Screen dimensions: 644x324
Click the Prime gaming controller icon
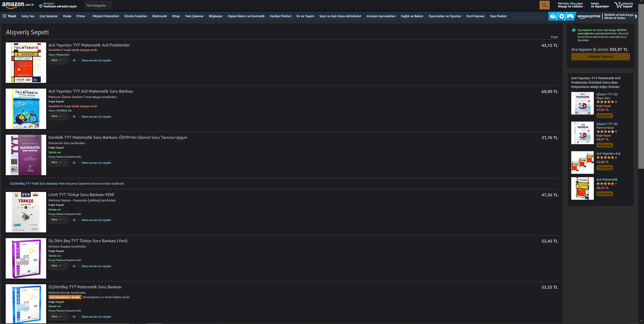(570, 16)
